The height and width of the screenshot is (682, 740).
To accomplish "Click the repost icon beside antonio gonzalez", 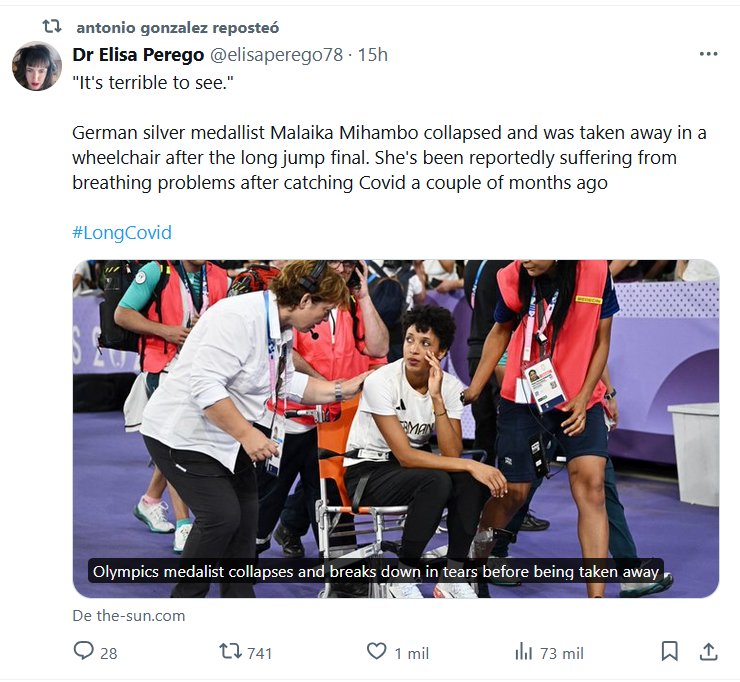I will [x=52, y=26].
